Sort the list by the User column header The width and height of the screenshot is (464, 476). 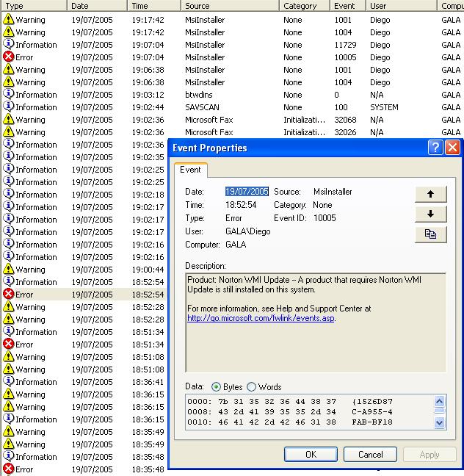click(x=401, y=6)
